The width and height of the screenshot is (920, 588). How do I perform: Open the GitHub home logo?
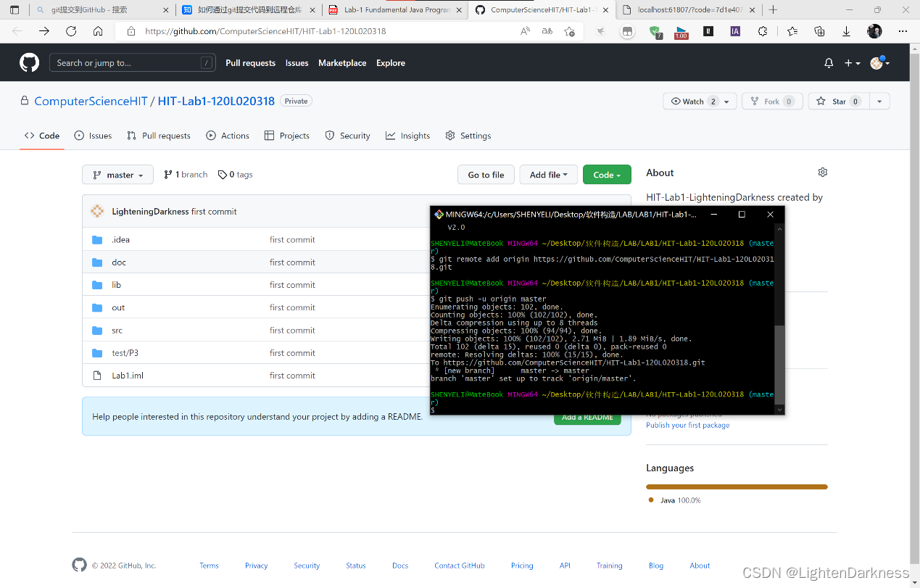coord(29,63)
